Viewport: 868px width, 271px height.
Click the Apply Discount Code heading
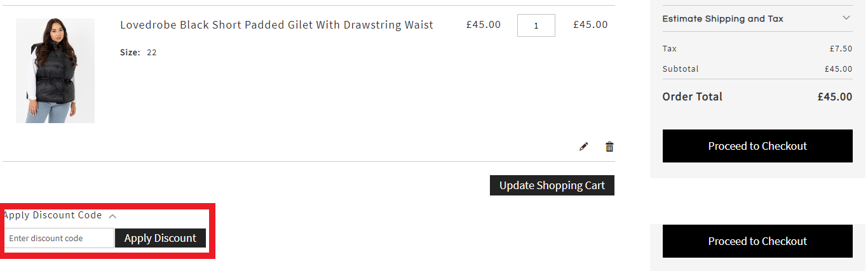(53, 215)
